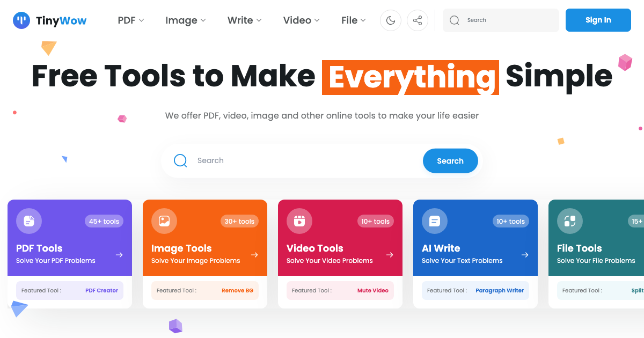
Task: Toggle dark mode with moon icon
Action: (x=391, y=20)
